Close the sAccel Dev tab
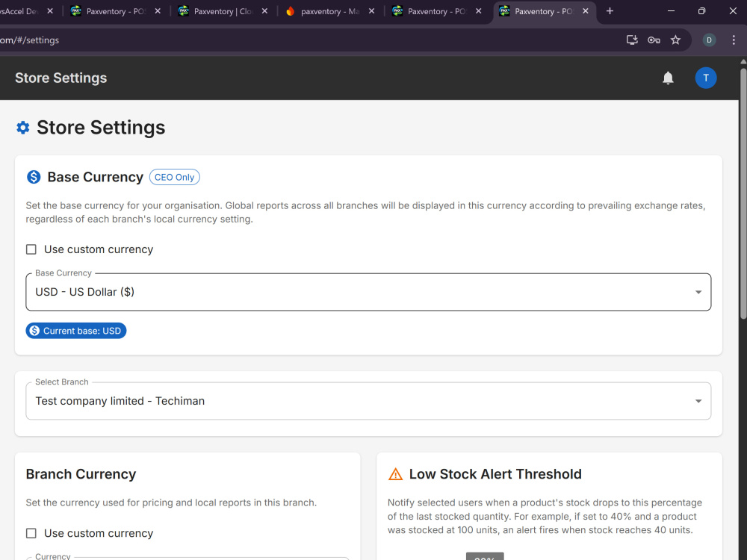 point(50,11)
